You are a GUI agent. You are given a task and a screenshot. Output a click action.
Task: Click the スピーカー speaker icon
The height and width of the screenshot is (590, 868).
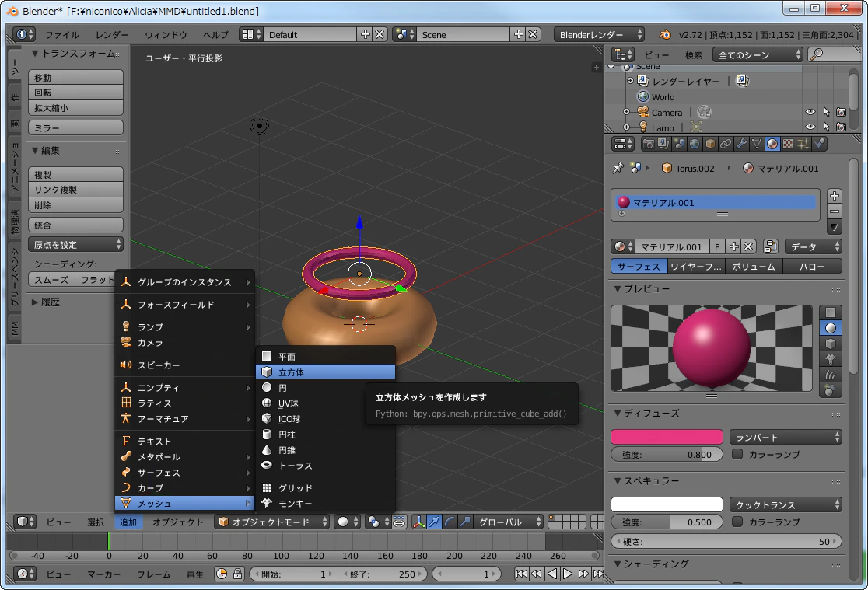pyautogui.click(x=126, y=365)
